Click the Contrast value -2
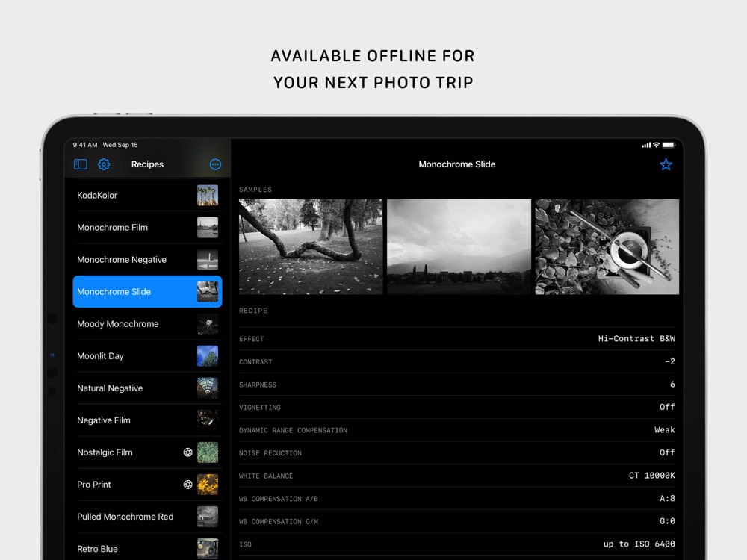Screen dimensions: 747x560 click(x=670, y=361)
